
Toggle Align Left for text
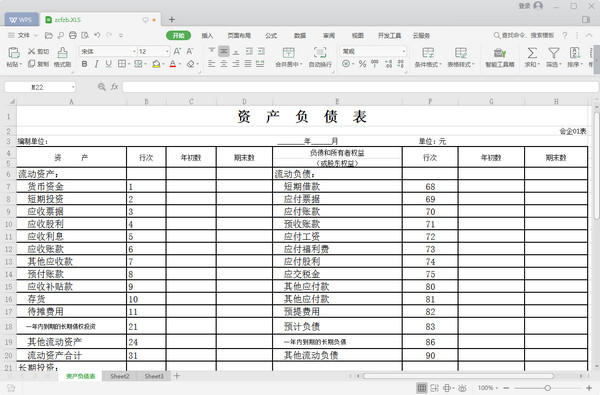(x=212, y=64)
